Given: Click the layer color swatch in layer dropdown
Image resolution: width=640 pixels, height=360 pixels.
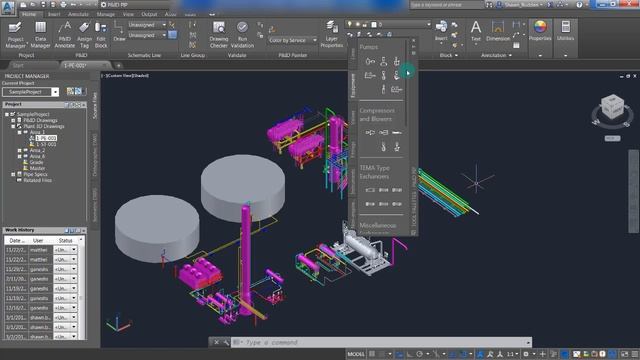Looking at the screenshot, I should [x=373, y=24].
